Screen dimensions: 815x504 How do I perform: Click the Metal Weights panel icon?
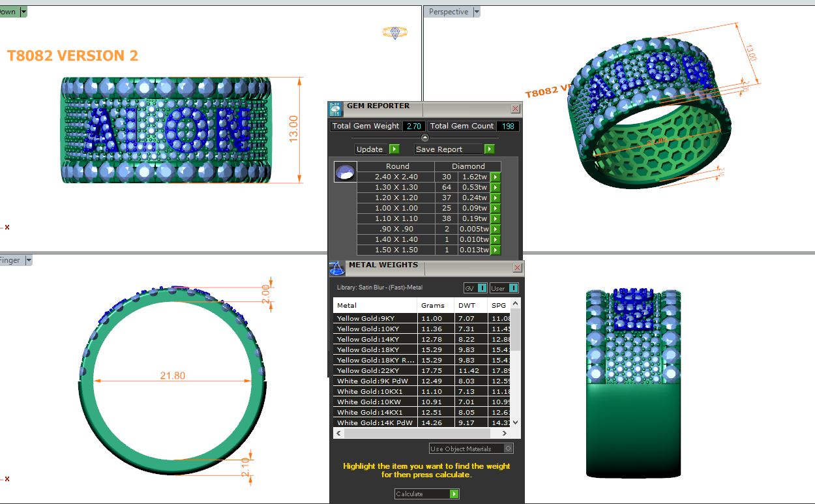(x=336, y=268)
